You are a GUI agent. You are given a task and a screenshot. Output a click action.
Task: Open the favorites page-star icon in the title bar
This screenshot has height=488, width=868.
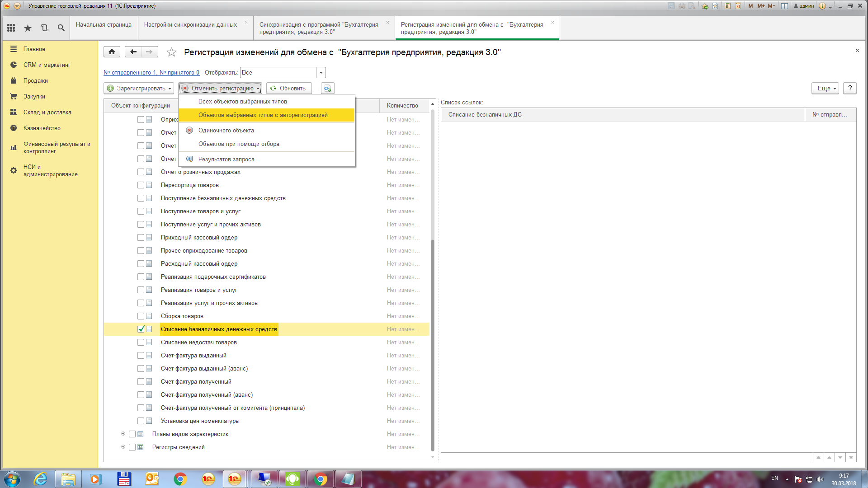pos(715,6)
